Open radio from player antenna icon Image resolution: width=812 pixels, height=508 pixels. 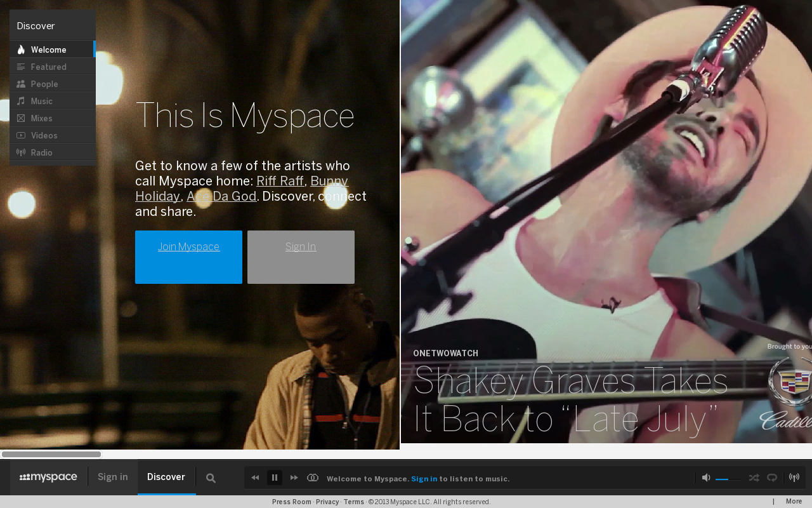794,478
